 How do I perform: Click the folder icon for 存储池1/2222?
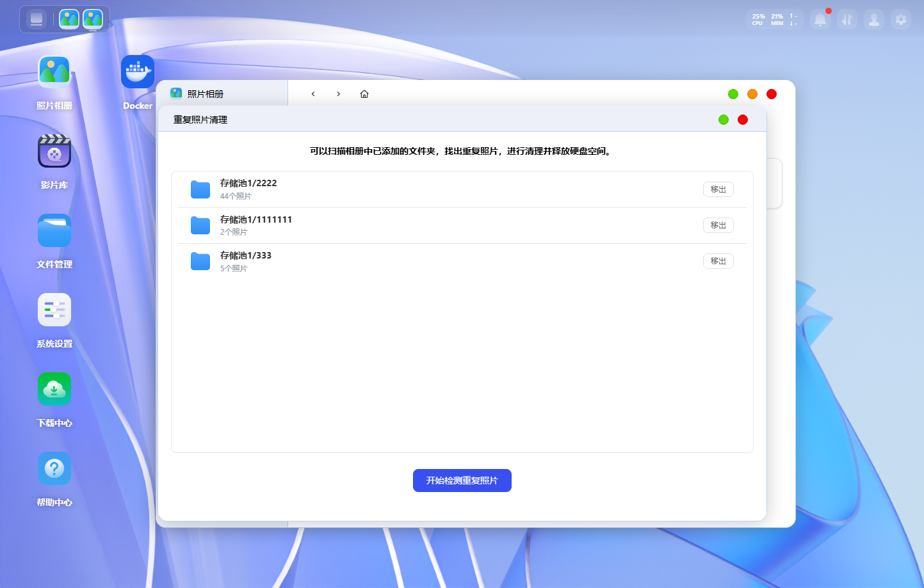pos(200,189)
